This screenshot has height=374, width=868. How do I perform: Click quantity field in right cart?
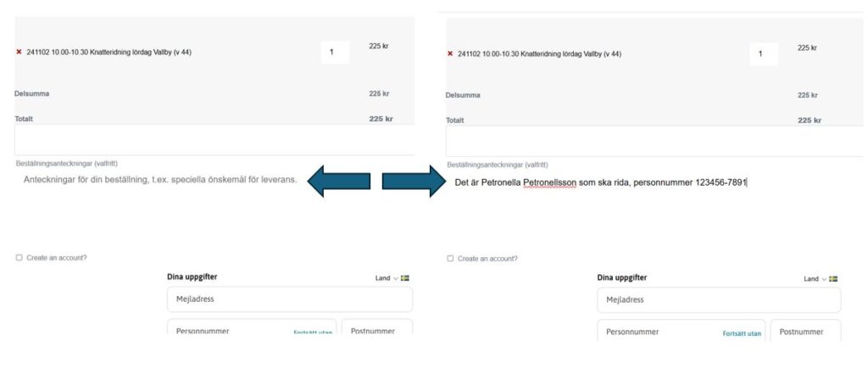click(x=763, y=53)
